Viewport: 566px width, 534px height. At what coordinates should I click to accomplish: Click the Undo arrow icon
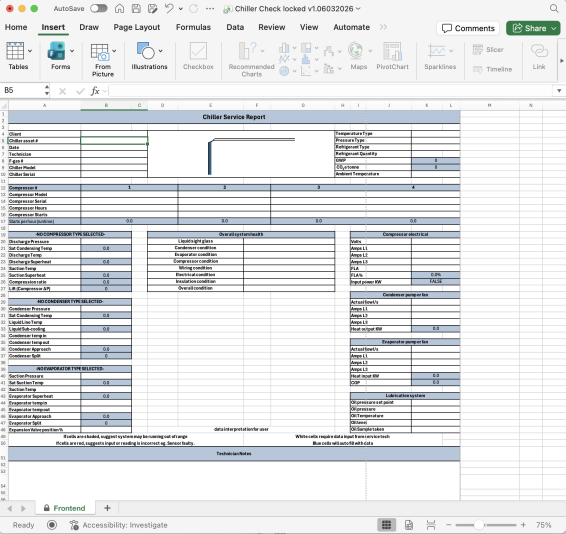tap(169, 9)
